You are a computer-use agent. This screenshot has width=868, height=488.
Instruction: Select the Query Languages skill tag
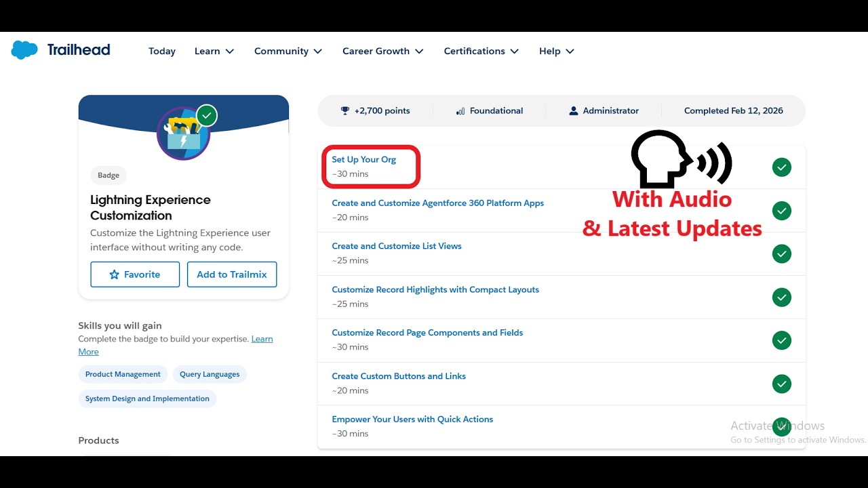210,374
